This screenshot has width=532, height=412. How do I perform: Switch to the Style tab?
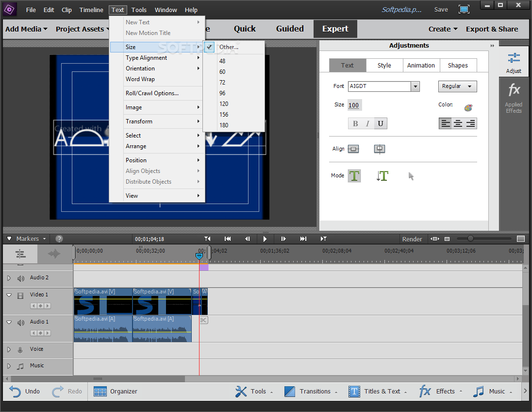pyautogui.click(x=384, y=65)
